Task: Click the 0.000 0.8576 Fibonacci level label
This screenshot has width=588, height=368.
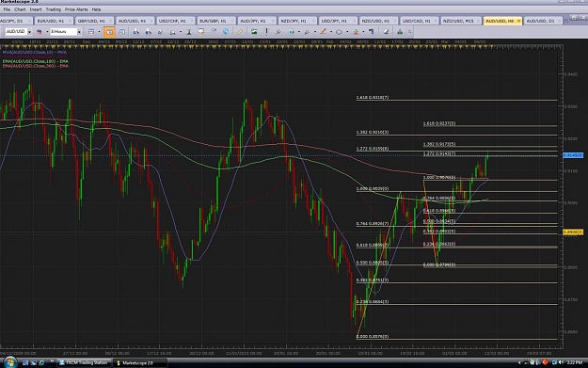Action: coord(373,337)
